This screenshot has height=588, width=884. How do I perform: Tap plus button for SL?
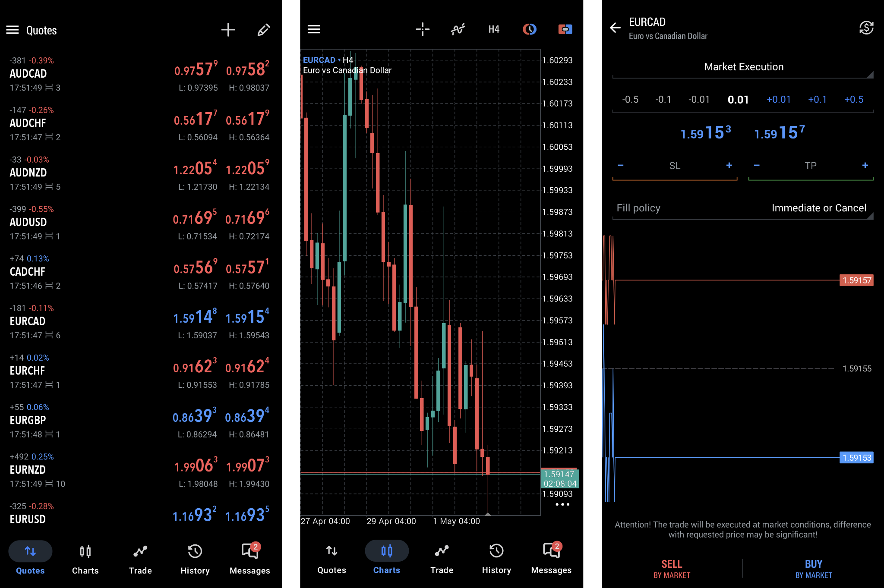point(729,166)
